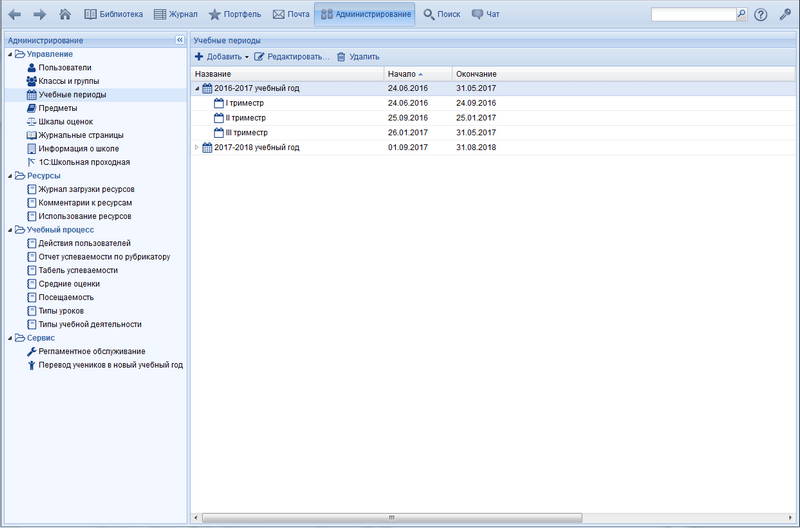Collapse the 2016-2017 учебный год row
Image resolution: width=800 pixels, height=528 pixels.
pyautogui.click(x=197, y=89)
